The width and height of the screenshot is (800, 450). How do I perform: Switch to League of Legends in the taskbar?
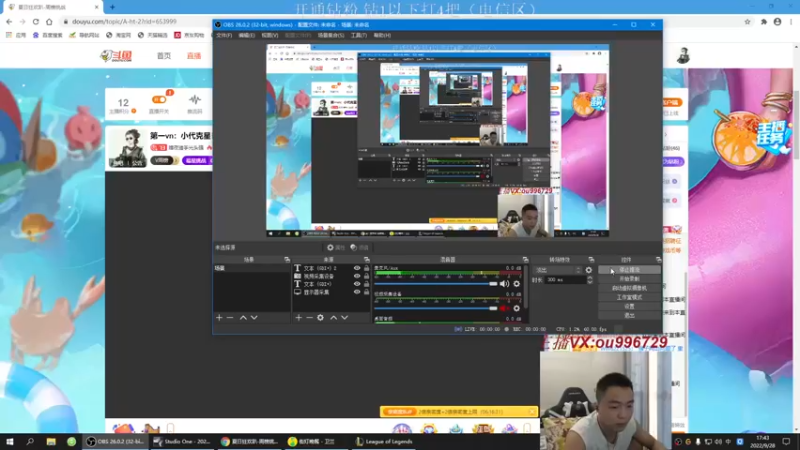384,441
